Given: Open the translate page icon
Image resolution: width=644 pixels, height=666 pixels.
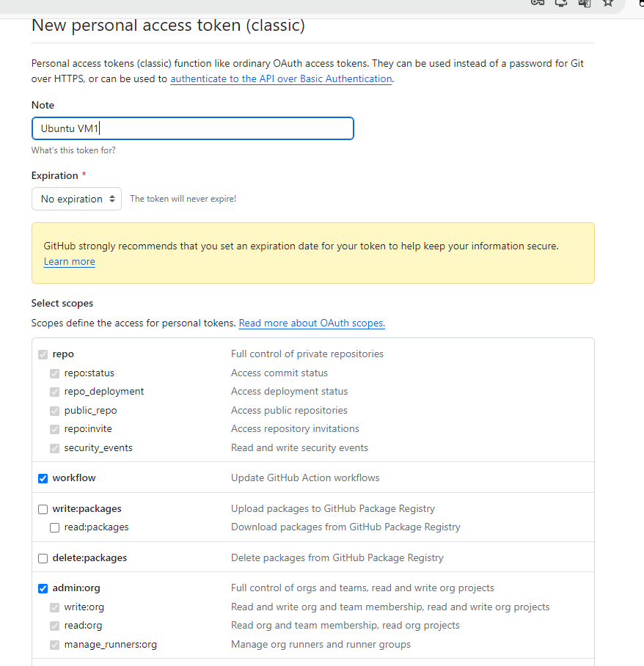Looking at the screenshot, I should (x=585, y=2).
